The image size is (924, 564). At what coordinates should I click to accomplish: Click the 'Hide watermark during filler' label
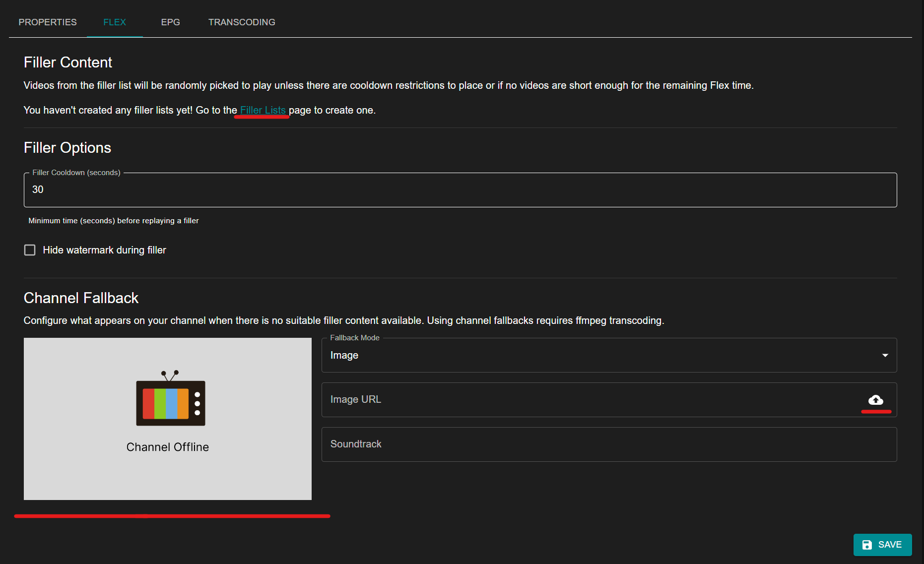104,250
